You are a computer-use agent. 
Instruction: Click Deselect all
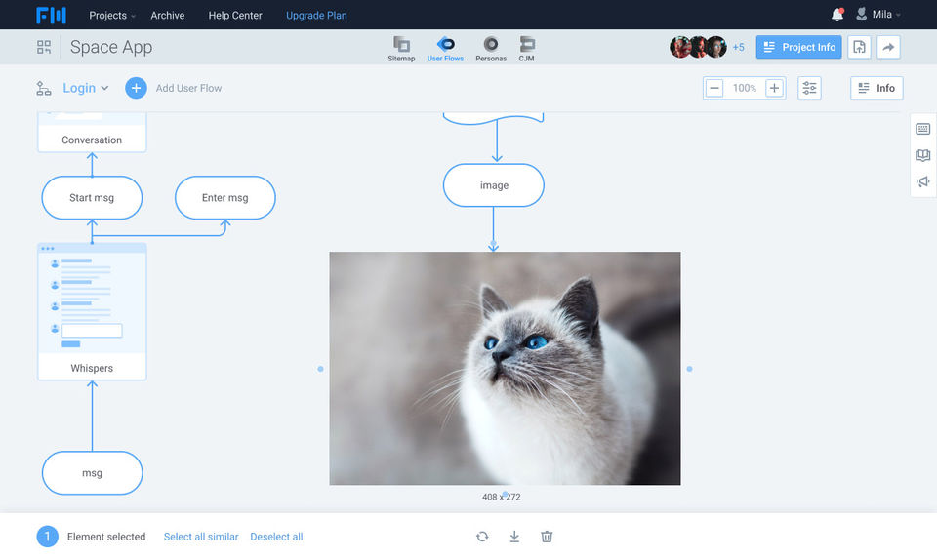pyautogui.click(x=276, y=537)
